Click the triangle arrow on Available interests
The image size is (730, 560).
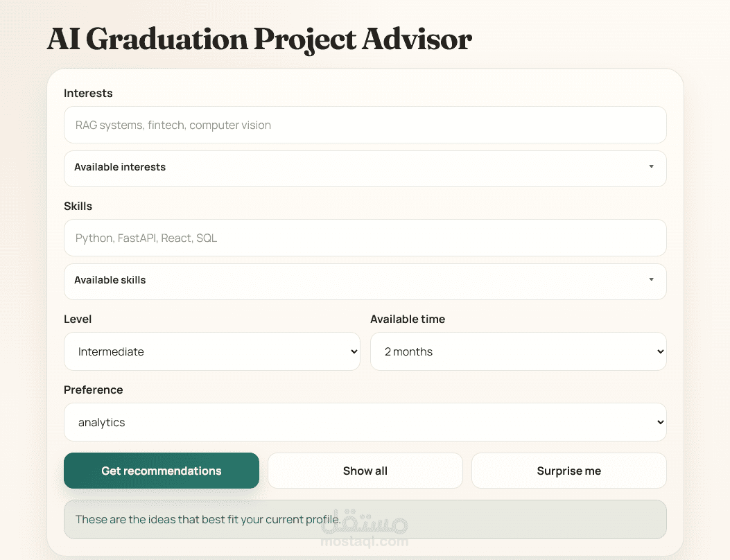[x=652, y=166]
